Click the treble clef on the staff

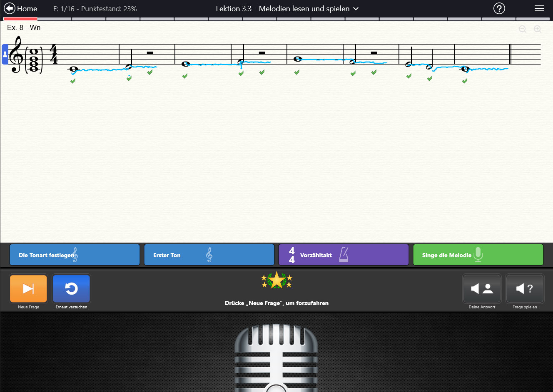click(x=16, y=55)
